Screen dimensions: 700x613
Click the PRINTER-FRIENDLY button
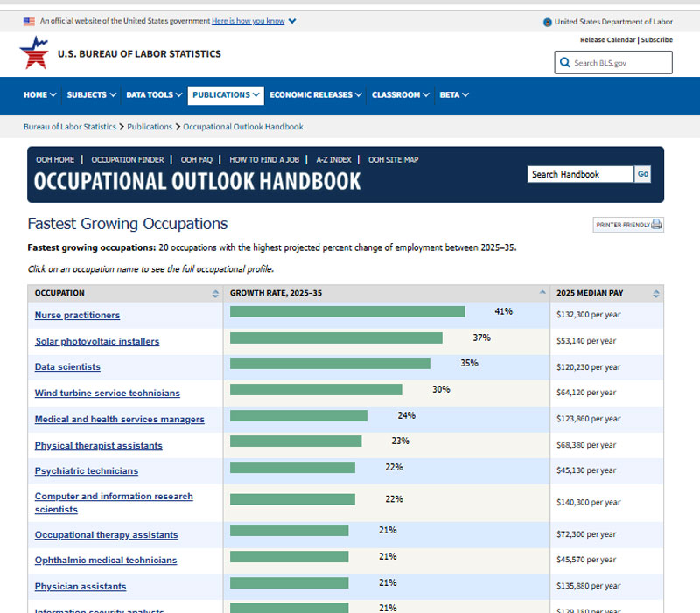(x=628, y=225)
